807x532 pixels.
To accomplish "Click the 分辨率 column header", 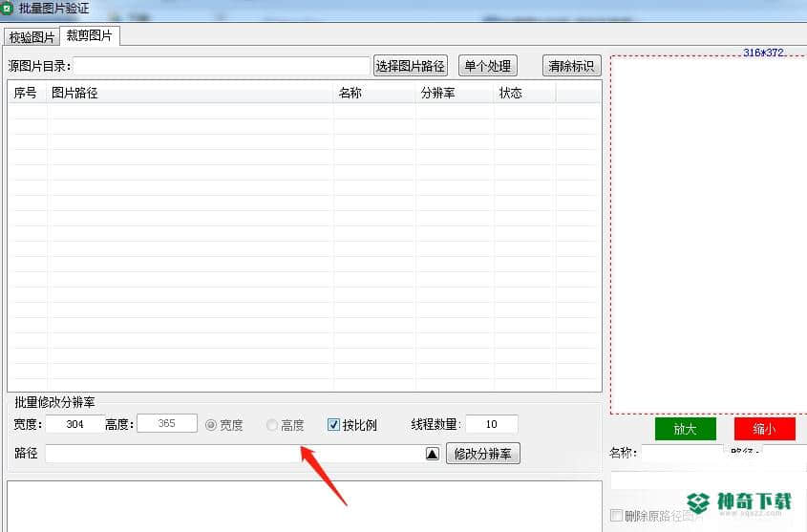I will point(455,94).
